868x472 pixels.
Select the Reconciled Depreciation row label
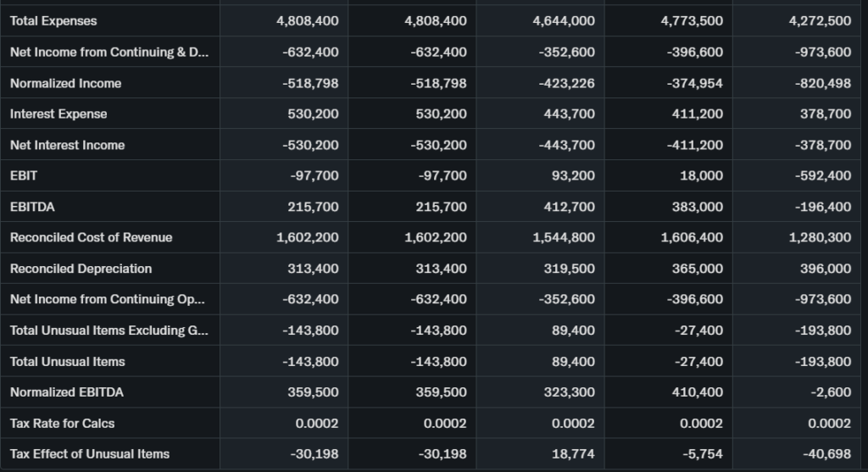81,269
